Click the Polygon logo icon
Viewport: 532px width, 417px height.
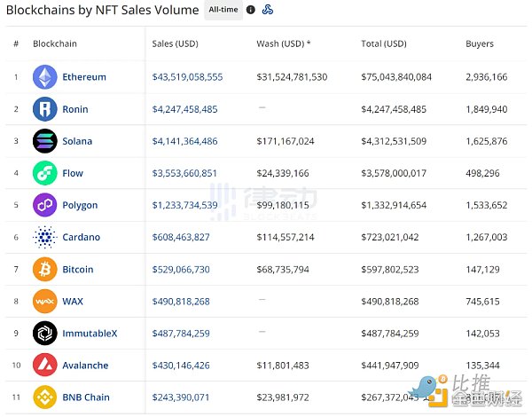pos(44,205)
